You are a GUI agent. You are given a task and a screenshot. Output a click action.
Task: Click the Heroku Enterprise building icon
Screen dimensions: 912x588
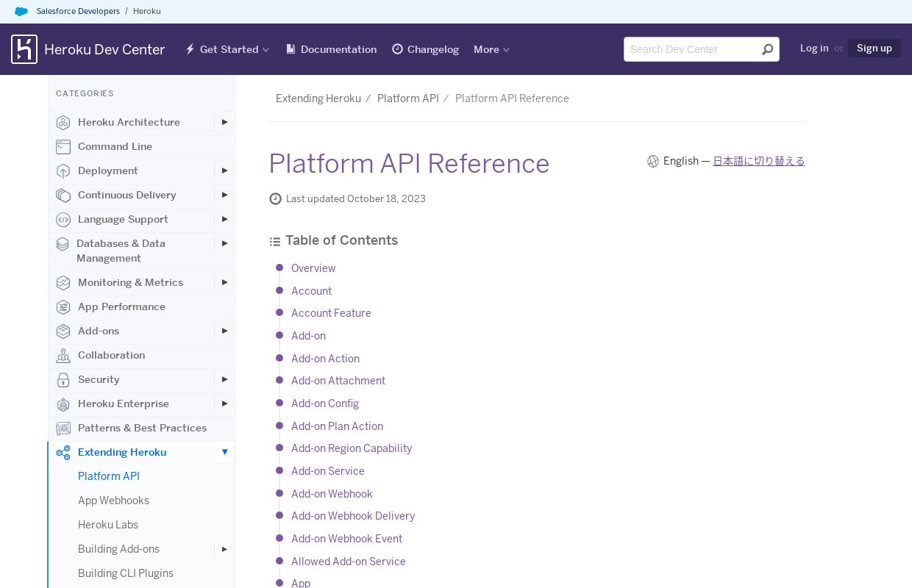[63, 404]
